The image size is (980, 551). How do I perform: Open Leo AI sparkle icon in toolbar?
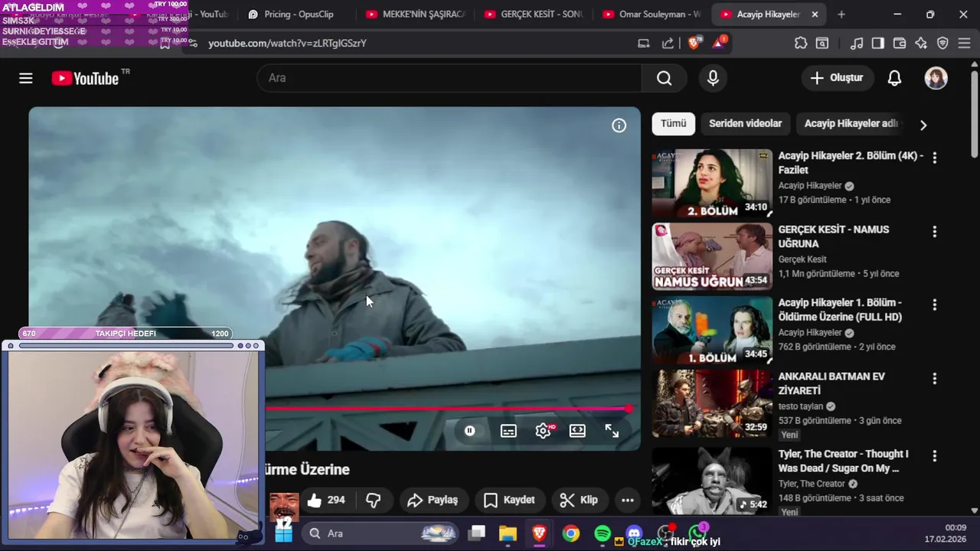coord(921,43)
